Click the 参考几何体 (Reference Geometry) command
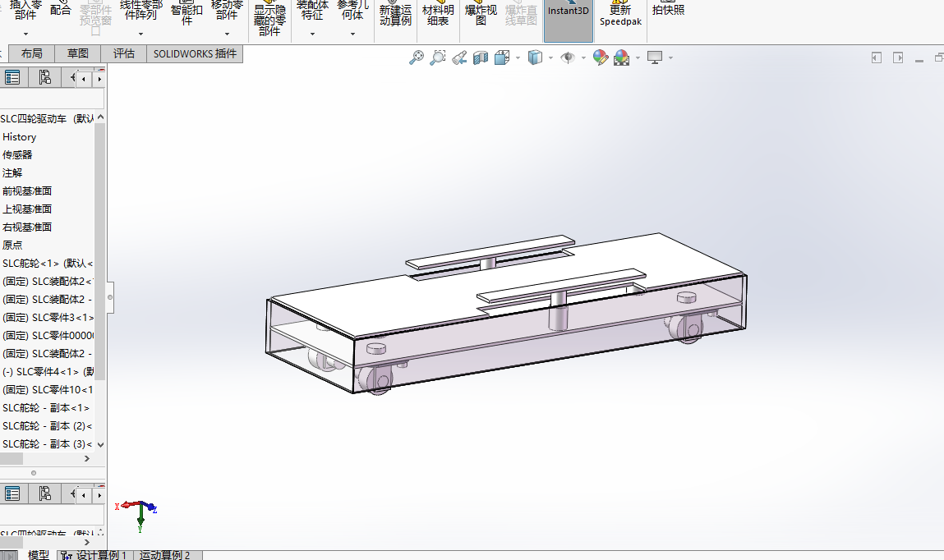Screen dimensions: 944x560 pyautogui.click(x=352, y=9)
